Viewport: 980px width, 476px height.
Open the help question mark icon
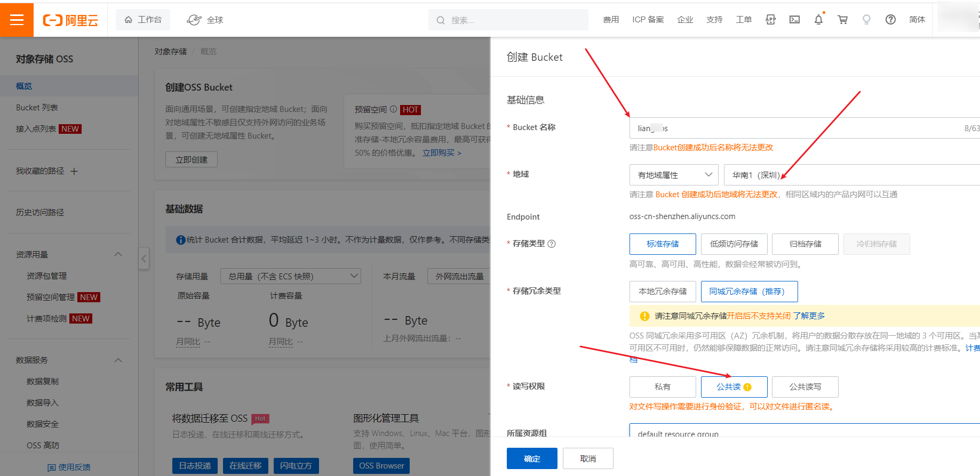coord(890,20)
